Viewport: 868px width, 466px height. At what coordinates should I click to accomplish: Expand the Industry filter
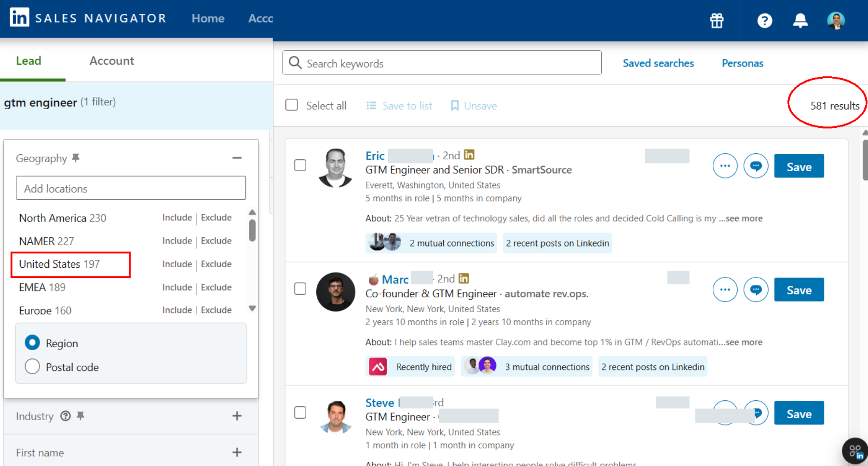tap(237, 416)
